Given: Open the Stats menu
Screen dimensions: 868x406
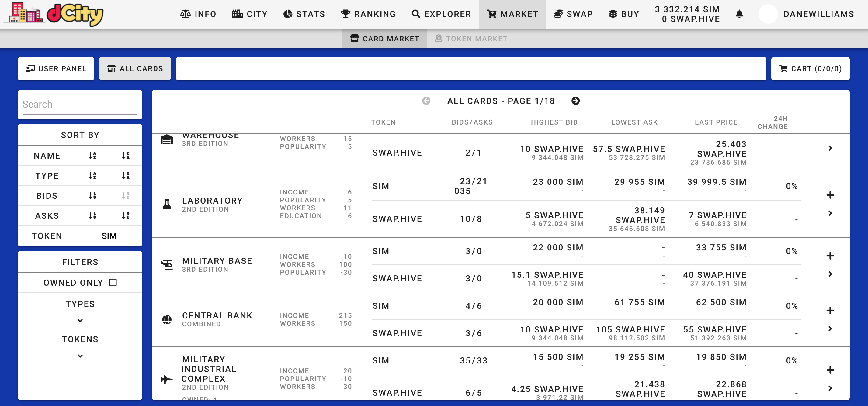Looking at the screenshot, I should click(304, 14).
